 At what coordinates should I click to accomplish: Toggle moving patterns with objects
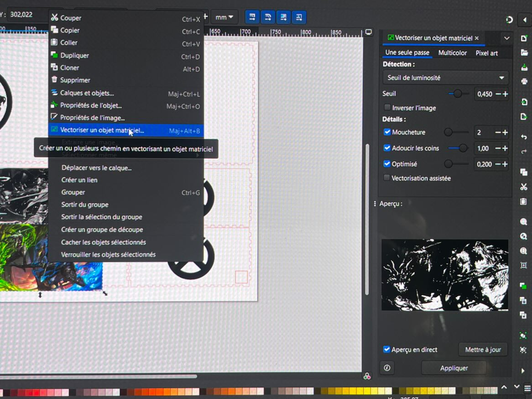(x=299, y=17)
